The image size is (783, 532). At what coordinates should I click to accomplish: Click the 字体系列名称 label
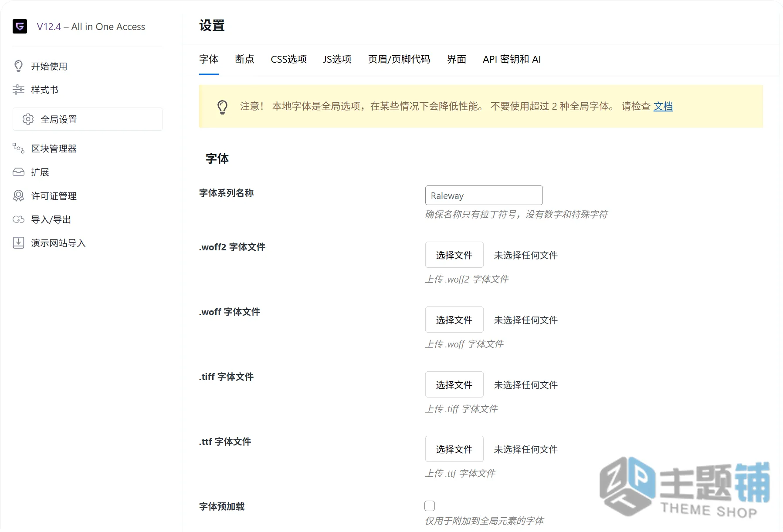[226, 193]
